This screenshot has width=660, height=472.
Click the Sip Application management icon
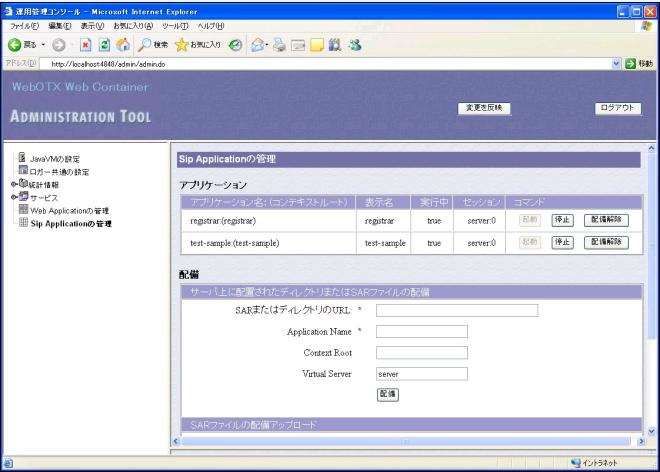coord(24,222)
